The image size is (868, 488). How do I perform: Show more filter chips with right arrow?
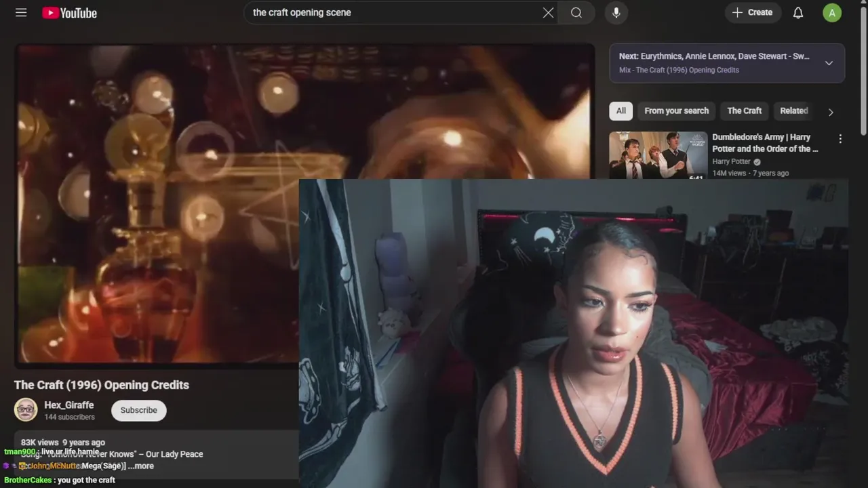coord(831,112)
